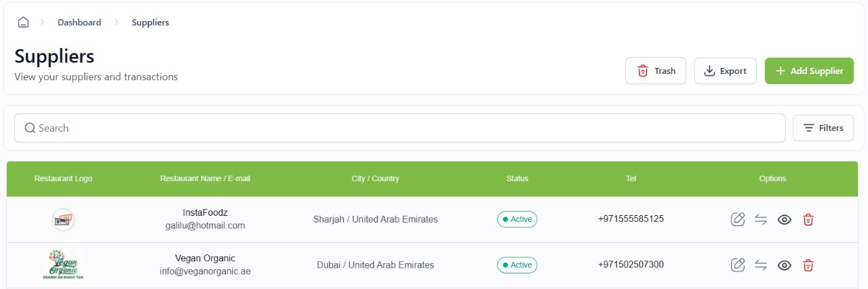View InstaFoodz details with eye icon
The height and width of the screenshot is (289, 868).
pos(785,219)
